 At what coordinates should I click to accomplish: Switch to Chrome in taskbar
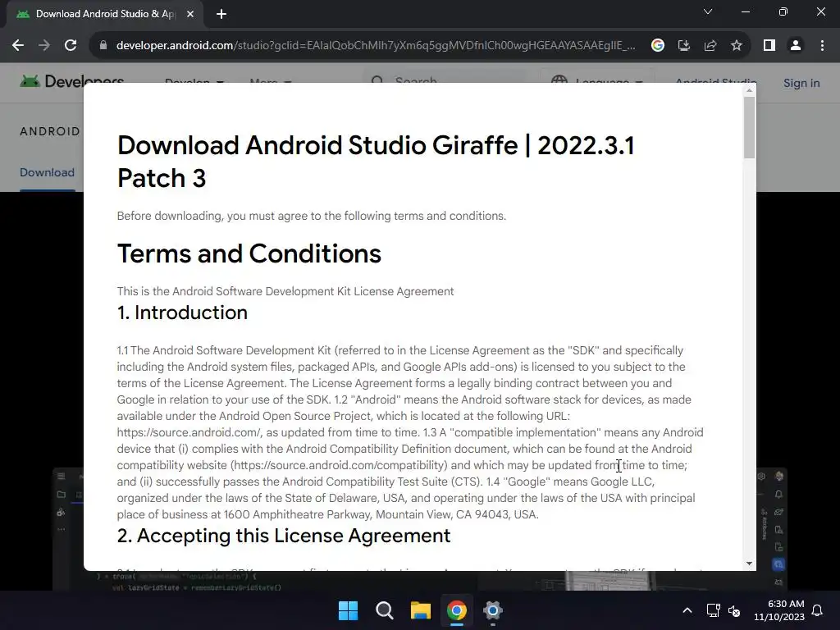click(x=456, y=610)
